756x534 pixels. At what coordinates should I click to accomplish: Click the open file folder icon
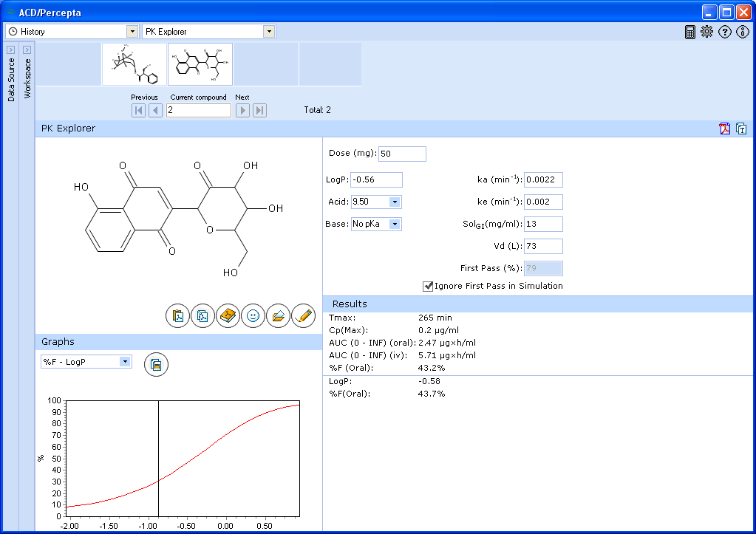click(x=278, y=316)
